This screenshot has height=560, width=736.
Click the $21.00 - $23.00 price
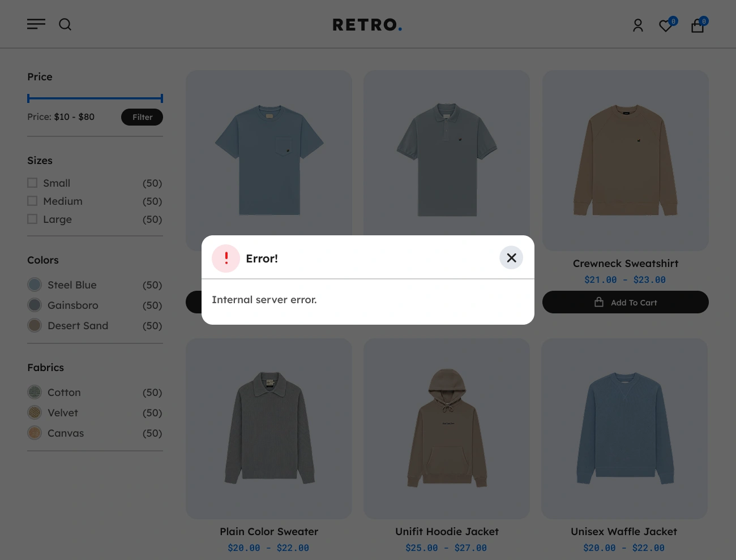[625, 279]
